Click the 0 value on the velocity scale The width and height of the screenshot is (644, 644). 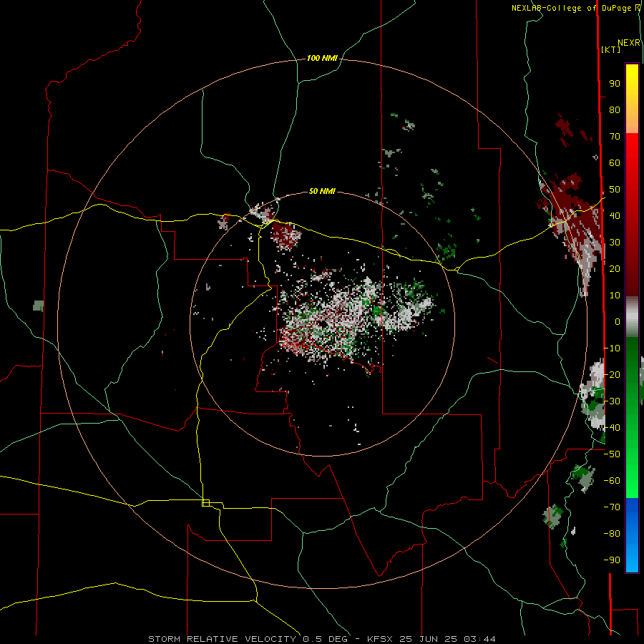pos(618,322)
